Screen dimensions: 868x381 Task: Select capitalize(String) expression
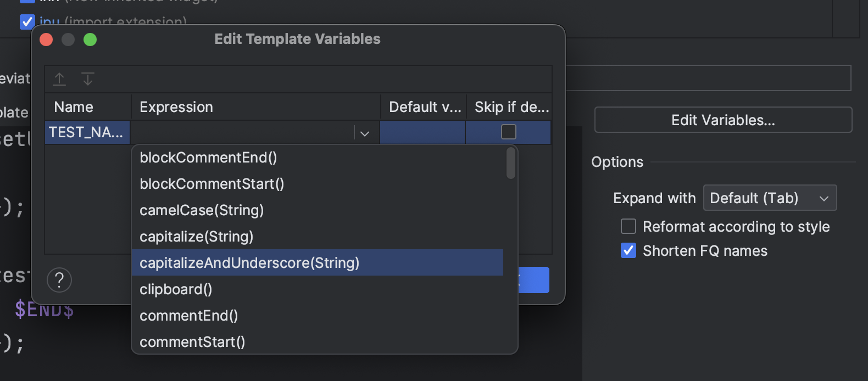tap(196, 237)
